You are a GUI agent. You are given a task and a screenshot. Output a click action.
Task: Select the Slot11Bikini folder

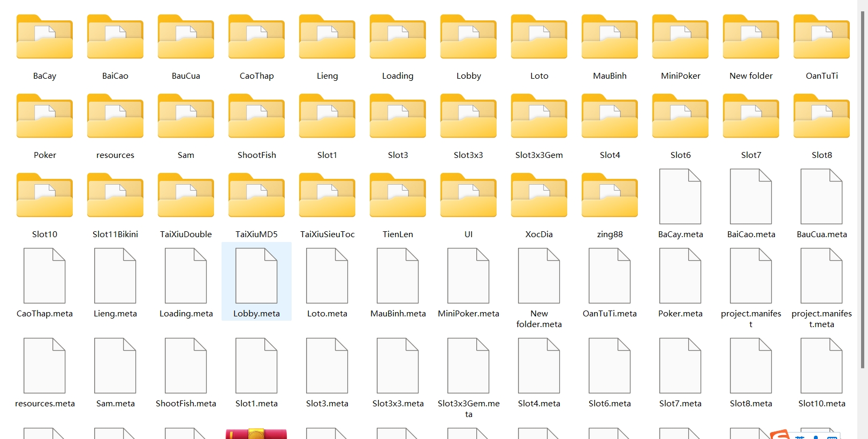[x=115, y=196]
